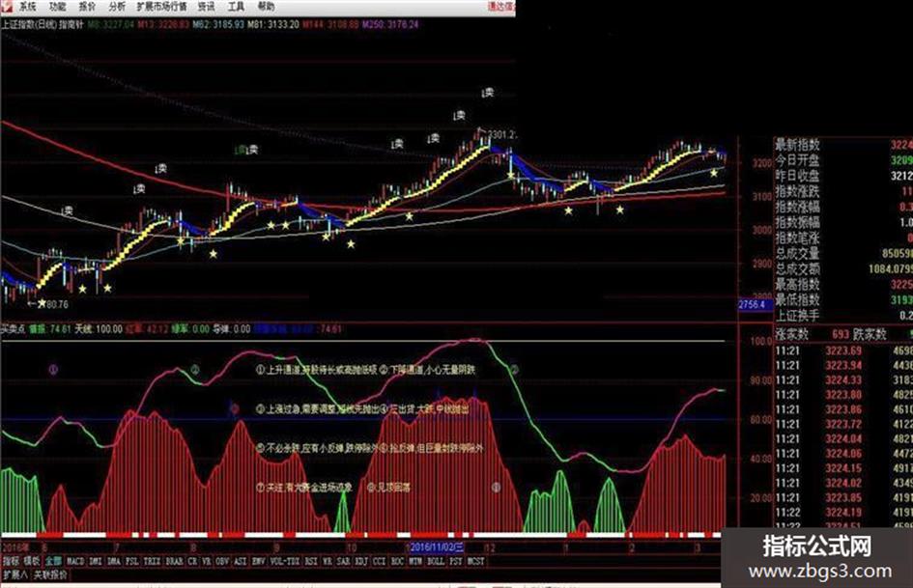The image size is (913, 588).
Task: Click the 80.76 low price label
Action: [57, 304]
